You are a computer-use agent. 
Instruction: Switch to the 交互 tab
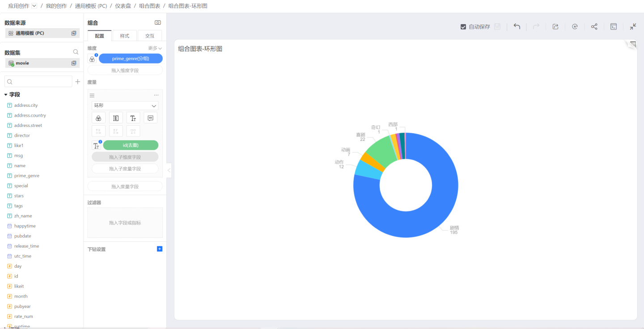point(149,36)
